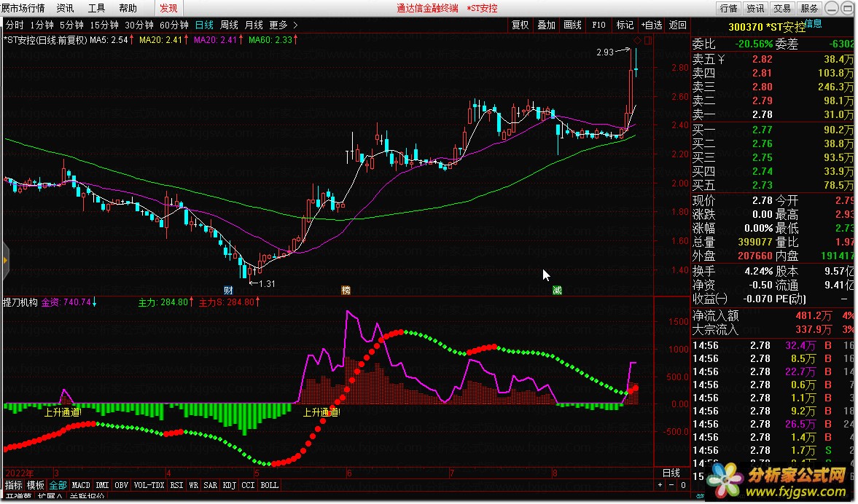This screenshot has width=858, height=504.
Task: Select the 15分钟 period
Action: tap(104, 25)
